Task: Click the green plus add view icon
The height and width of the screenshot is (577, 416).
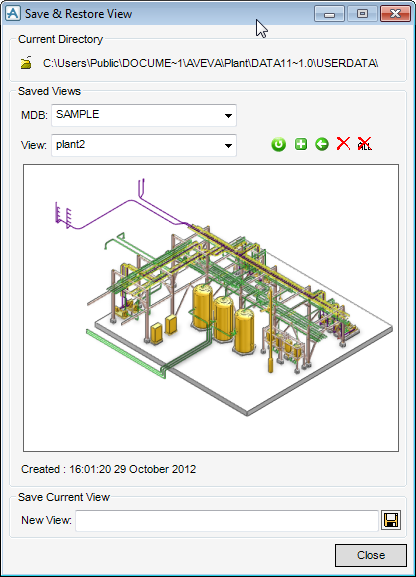Action: (301, 144)
